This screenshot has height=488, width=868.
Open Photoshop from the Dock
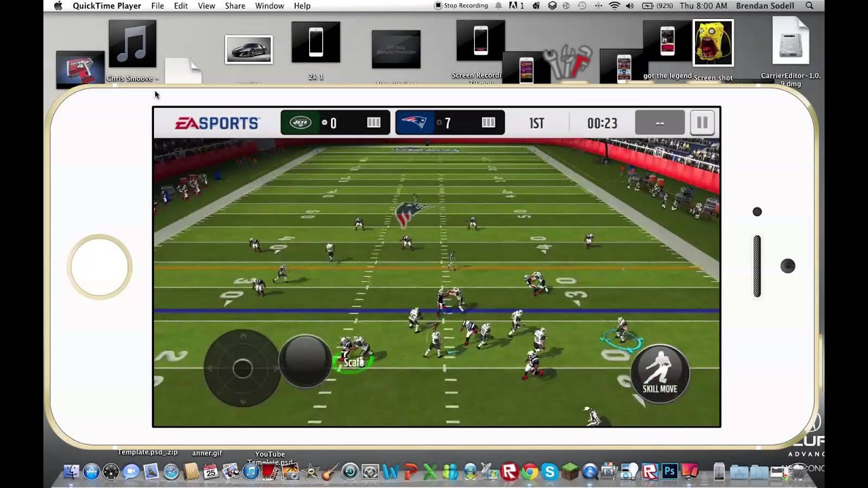click(670, 471)
